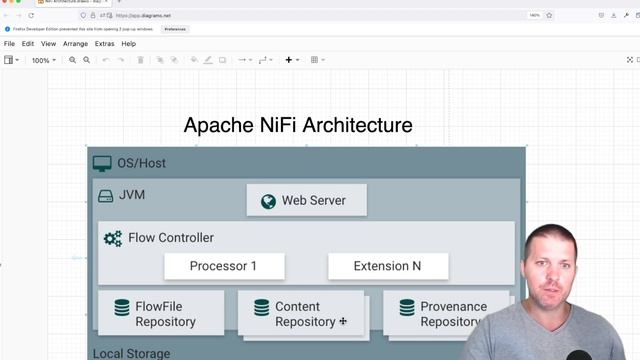Click the Content Repository database icon
The image size is (640, 360).
tap(262, 308)
